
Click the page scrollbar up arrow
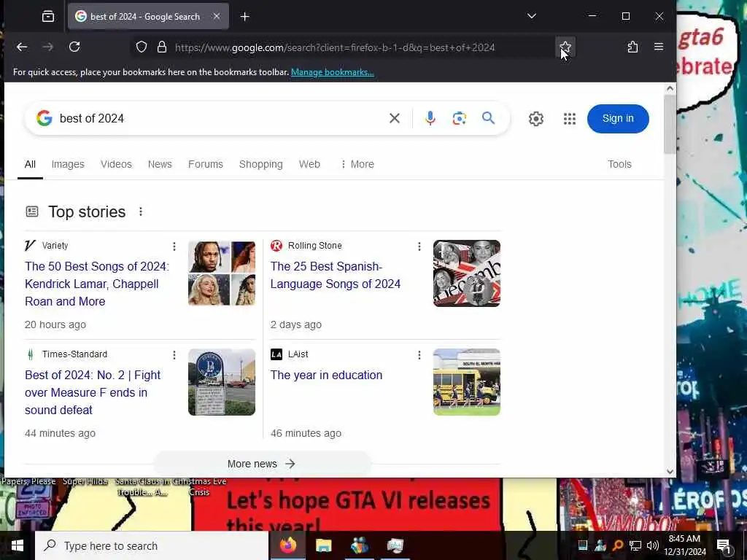pyautogui.click(x=670, y=88)
